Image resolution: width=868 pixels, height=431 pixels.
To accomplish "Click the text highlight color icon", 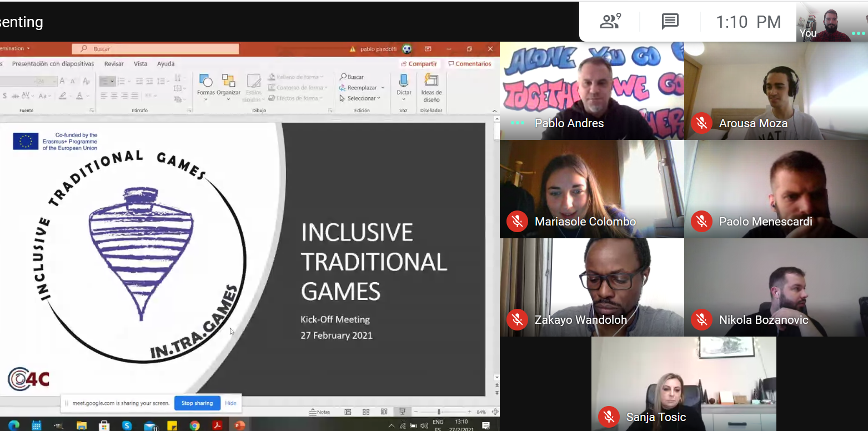I will click(63, 96).
